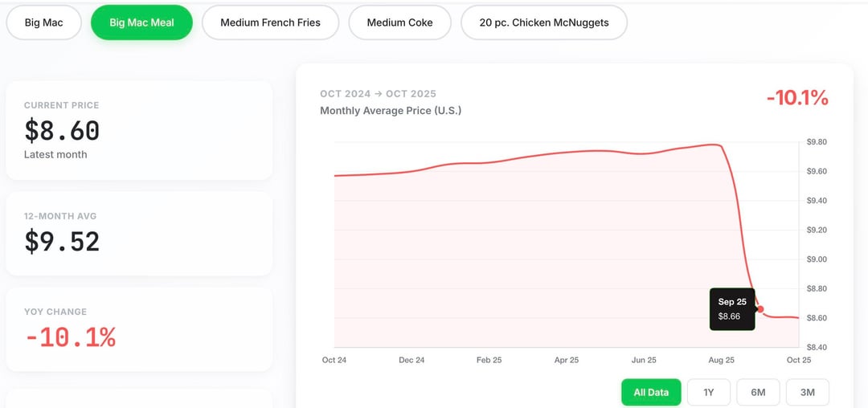The image size is (868, 408).
Task: Click the $9.80 y-axis label
Action: tap(817, 142)
